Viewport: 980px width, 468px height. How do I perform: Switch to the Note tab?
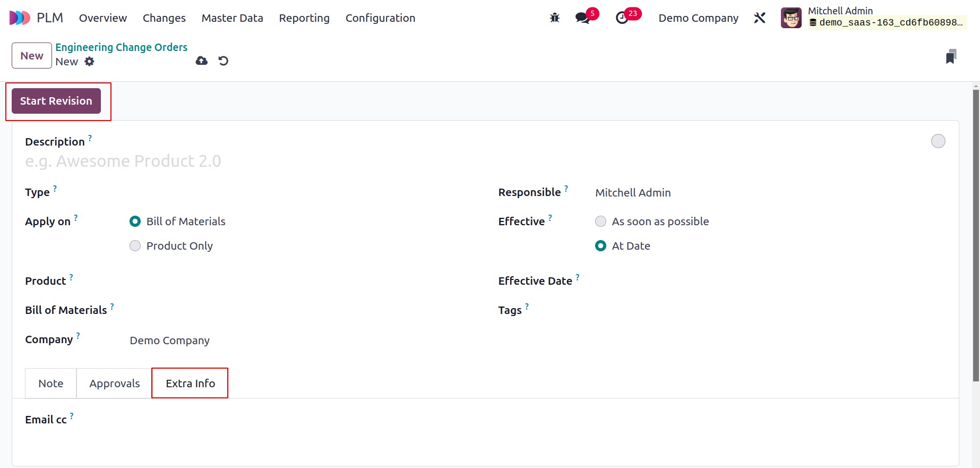51,384
